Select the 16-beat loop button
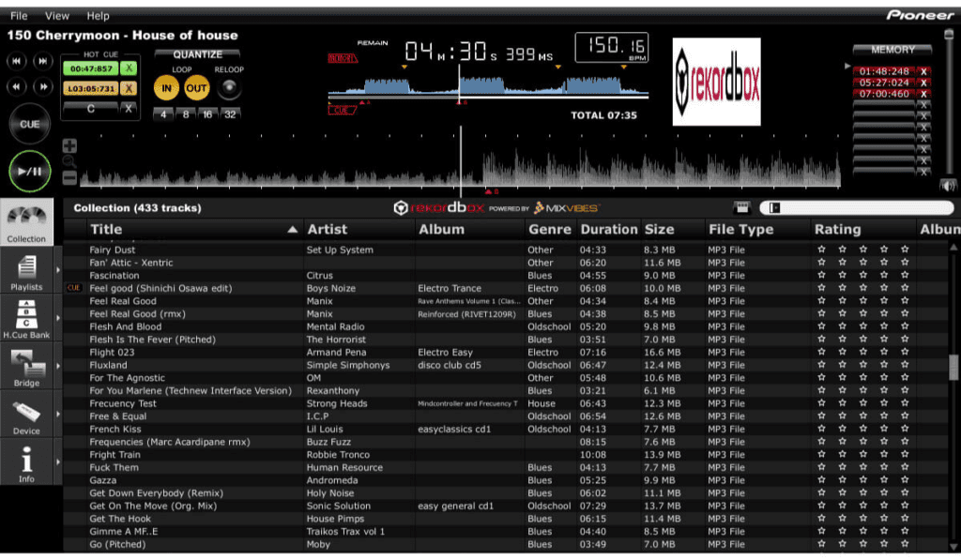Viewport: 961px width, 560px height. [206, 114]
